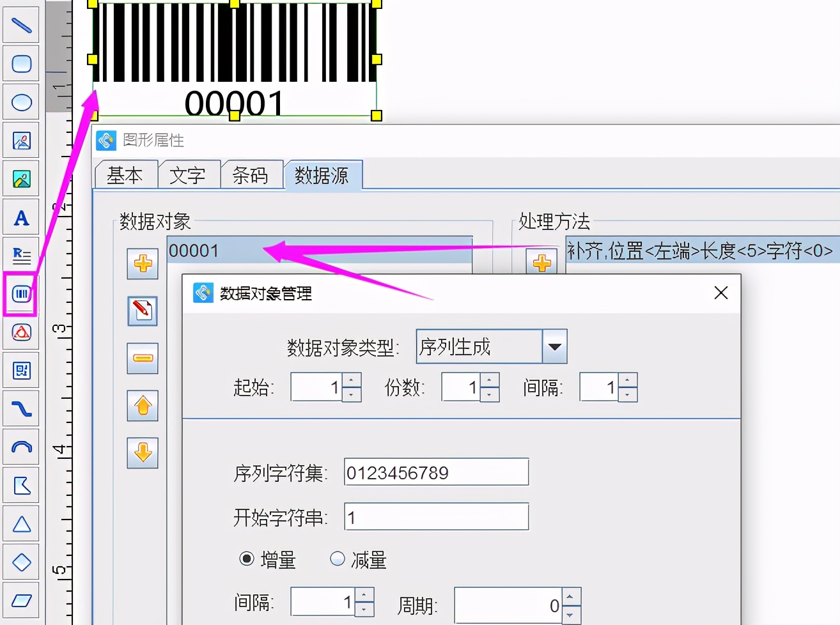Choose the insert image tool with blue frame
This screenshot has height=625, width=840.
coord(21,141)
